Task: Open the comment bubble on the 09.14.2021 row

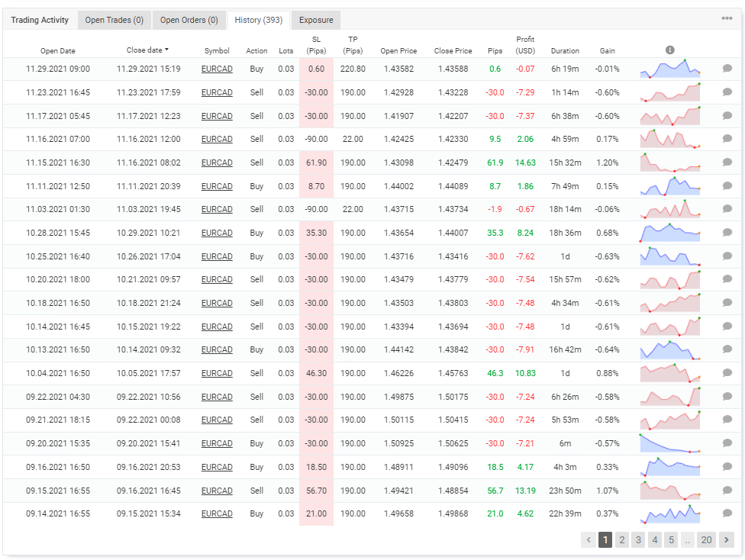Action: 727,513
